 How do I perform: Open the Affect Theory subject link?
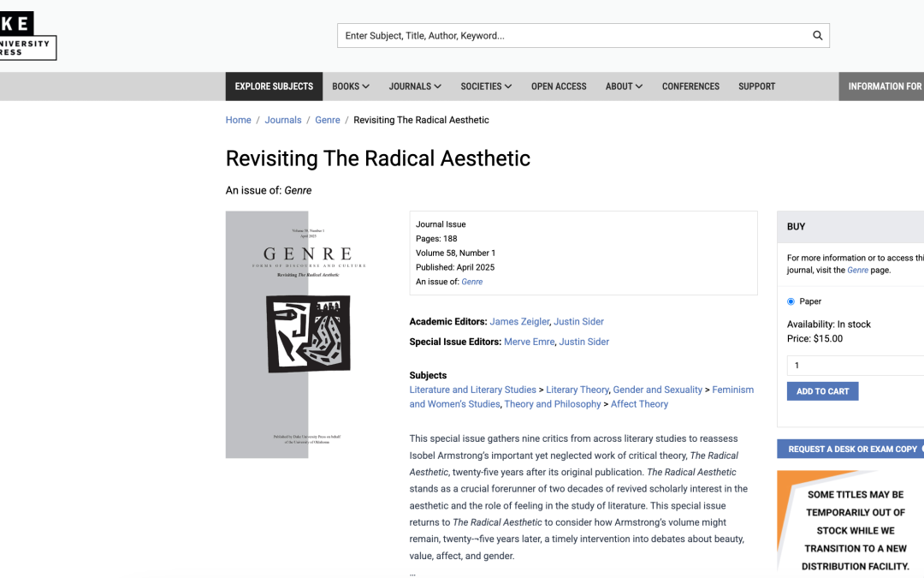pyautogui.click(x=639, y=404)
